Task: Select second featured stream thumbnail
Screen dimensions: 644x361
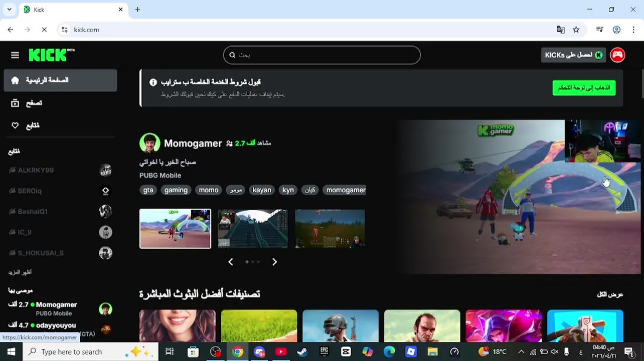Action: (x=253, y=229)
